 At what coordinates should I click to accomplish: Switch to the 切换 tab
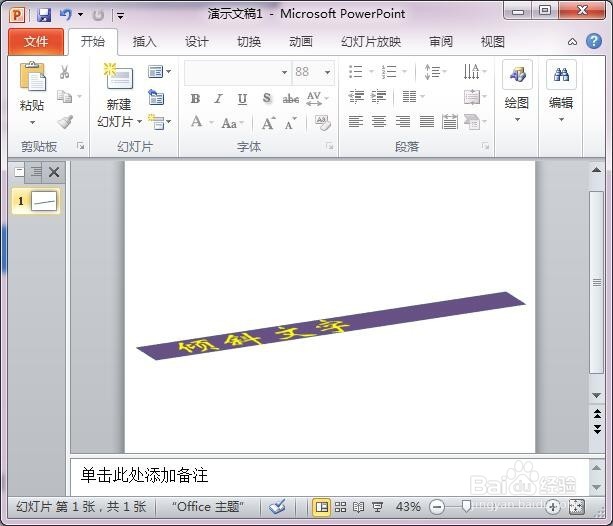[249, 41]
